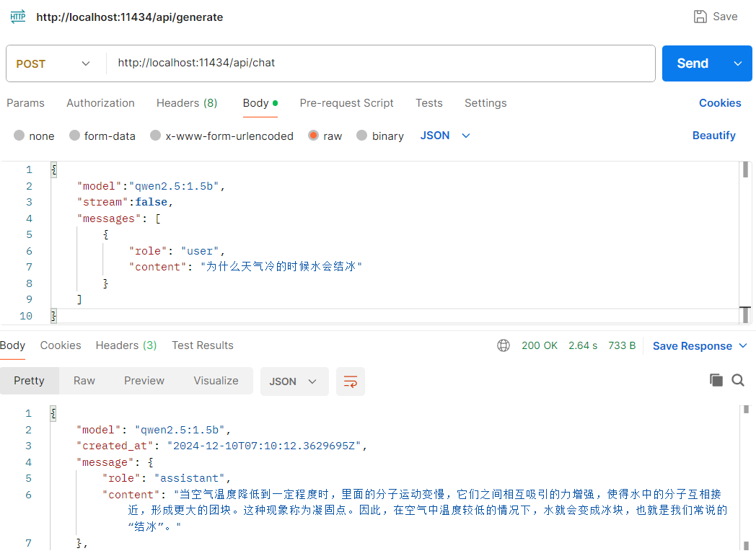This screenshot has height=556, width=756.
Task: Click the 733 B response size
Action: pyautogui.click(x=622, y=345)
